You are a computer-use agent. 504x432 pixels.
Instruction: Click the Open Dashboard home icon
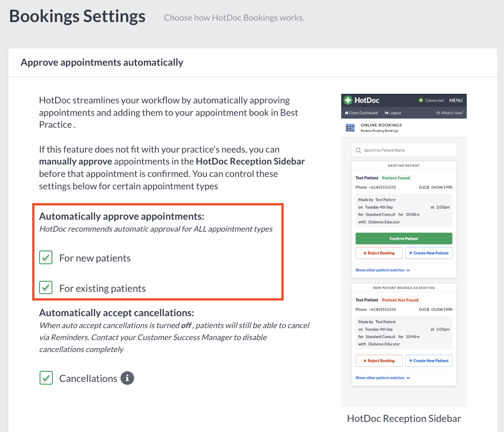click(x=347, y=113)
